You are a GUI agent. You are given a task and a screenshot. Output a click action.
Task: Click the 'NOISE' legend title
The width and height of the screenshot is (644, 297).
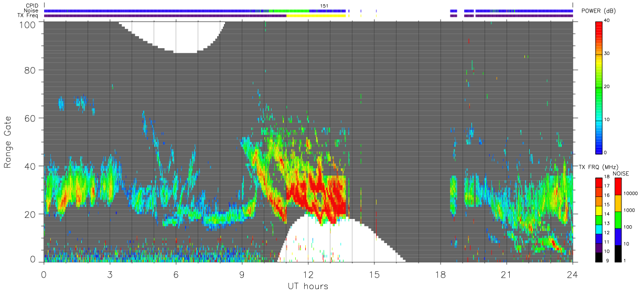(620, 174)
